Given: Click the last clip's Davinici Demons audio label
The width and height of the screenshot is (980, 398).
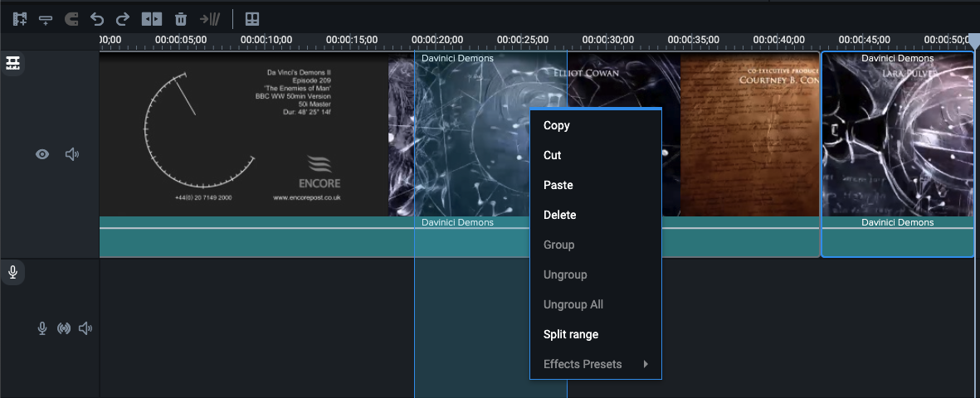Looking at the screenshot, I should point(898,222).
